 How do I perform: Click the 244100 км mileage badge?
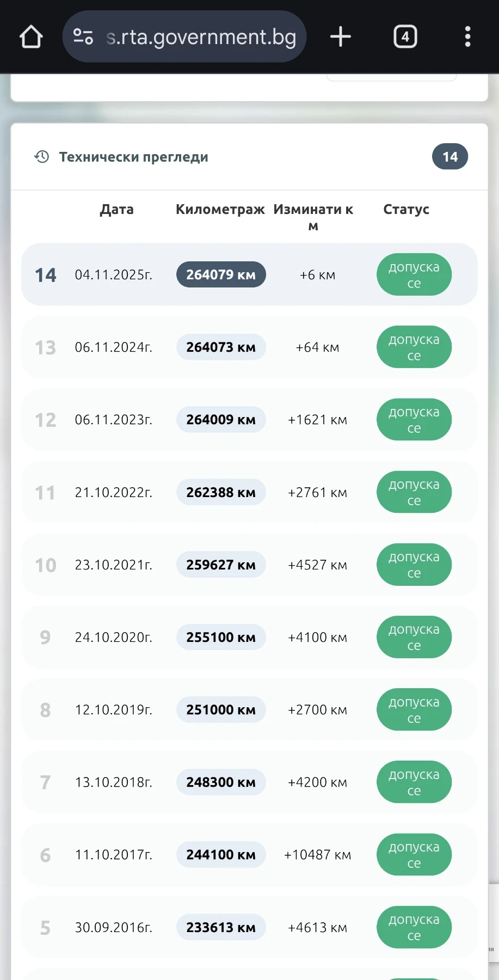click(221, 855)
